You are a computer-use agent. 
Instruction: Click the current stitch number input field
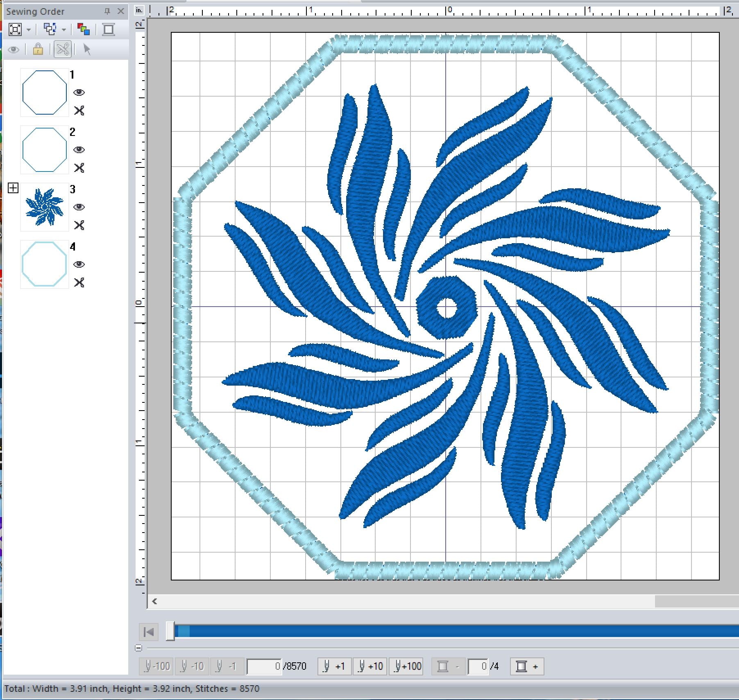264,666
